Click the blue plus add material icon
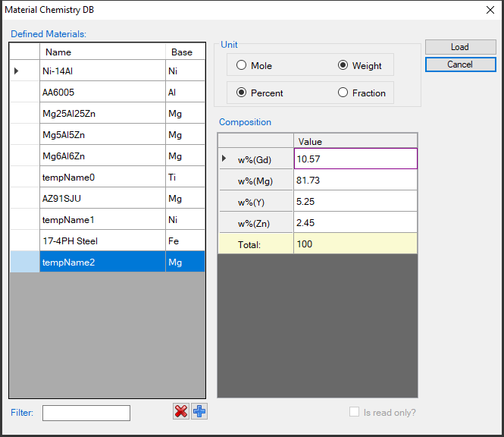This screenshot has width=504, height=437. 199,411
